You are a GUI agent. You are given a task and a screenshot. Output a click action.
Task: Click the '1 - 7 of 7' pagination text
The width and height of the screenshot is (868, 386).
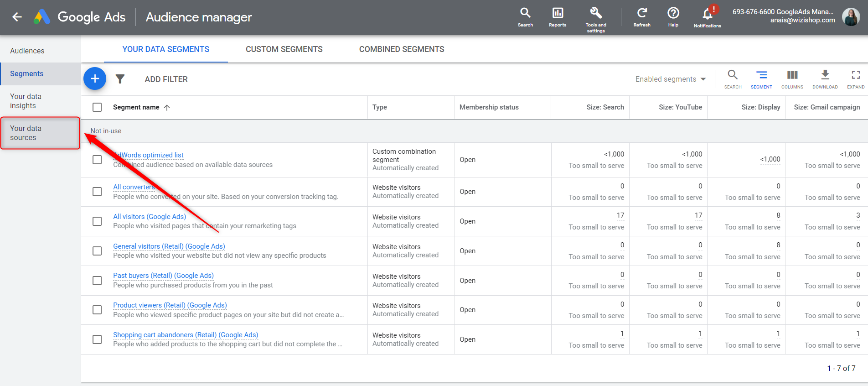pyautogui.click(x=841, y=368)
